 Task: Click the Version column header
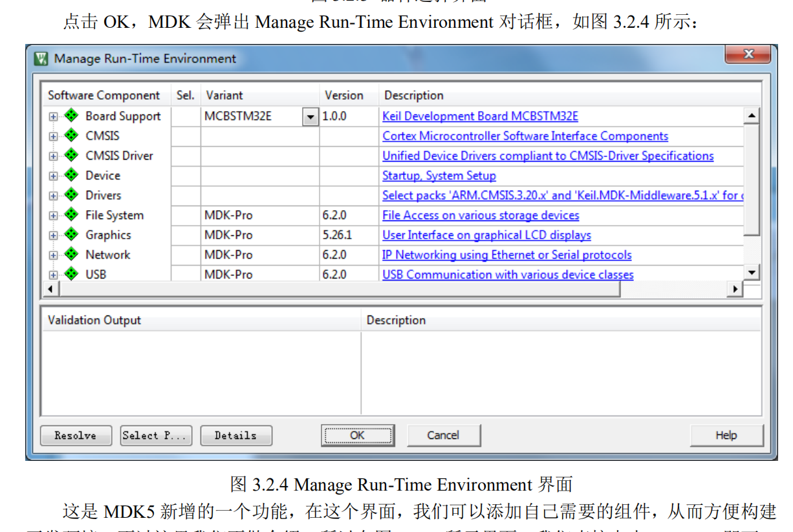pos(349,96)
